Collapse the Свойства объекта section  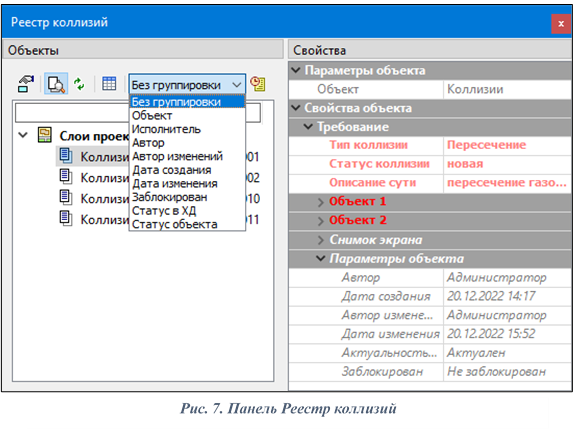click(296, 108)
